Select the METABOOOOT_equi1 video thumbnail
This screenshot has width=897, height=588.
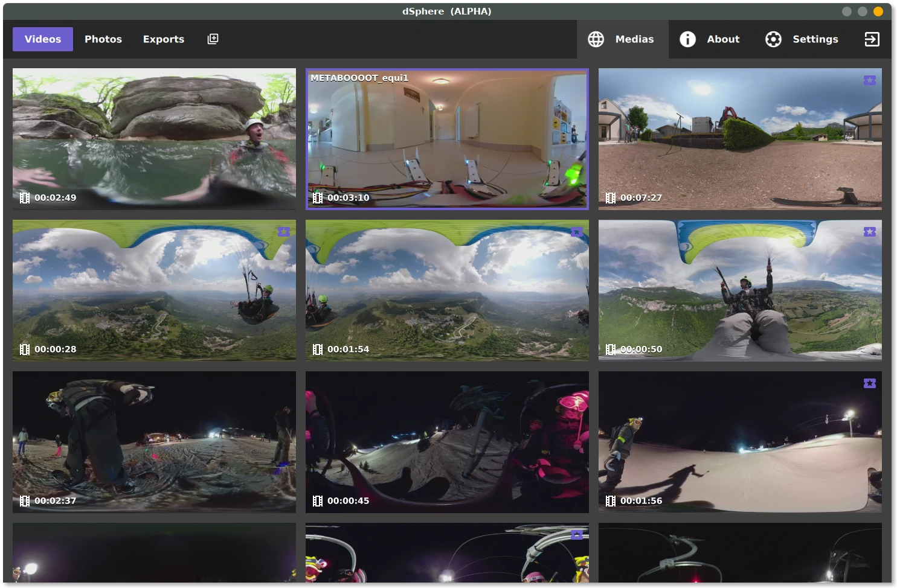click(x=447, y=139)
